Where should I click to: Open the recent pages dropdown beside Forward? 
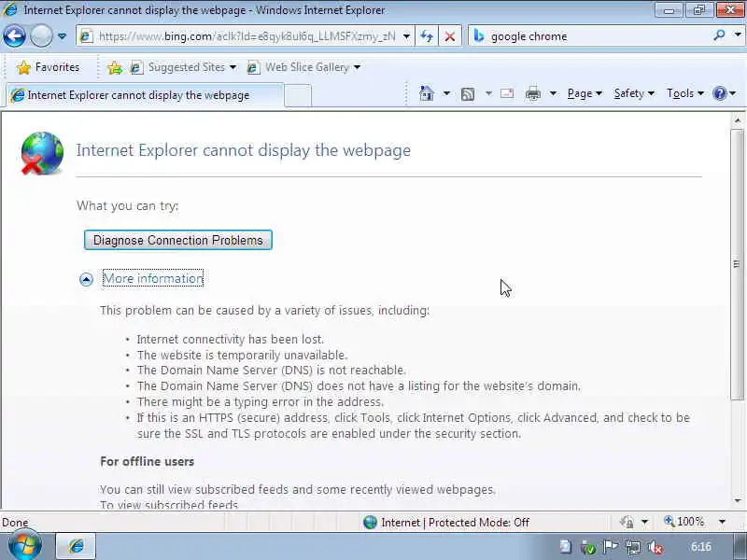pos(62,36)
